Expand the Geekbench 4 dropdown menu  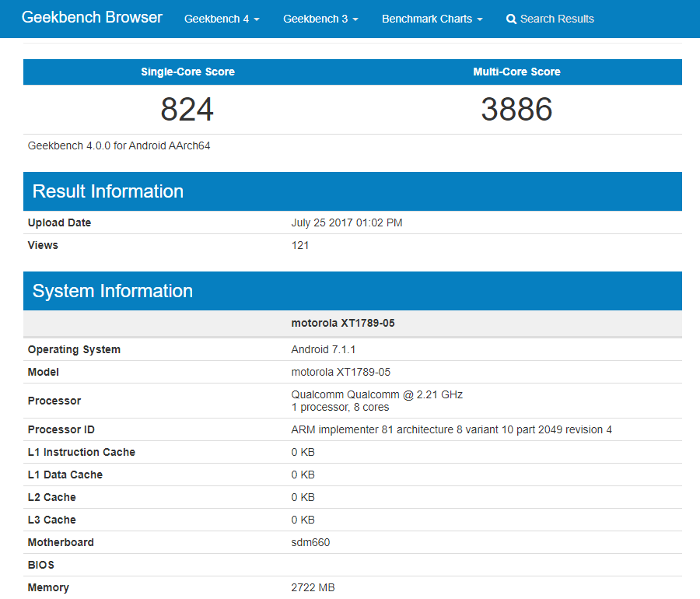222,19
